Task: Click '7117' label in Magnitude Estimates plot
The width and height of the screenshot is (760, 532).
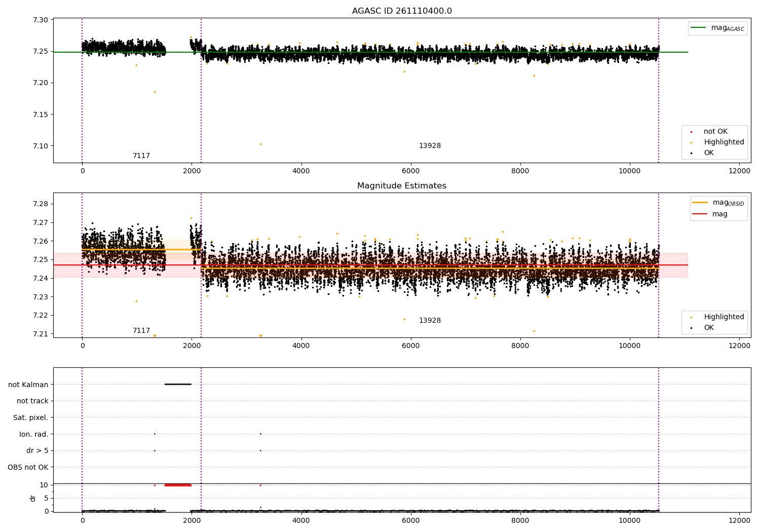Action: click(x=141, y=331)
